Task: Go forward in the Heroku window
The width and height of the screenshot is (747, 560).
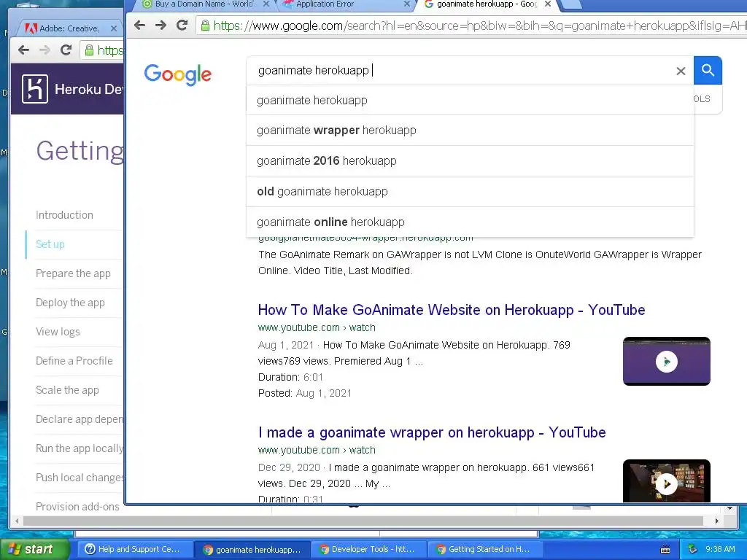Action: [44, 50]
